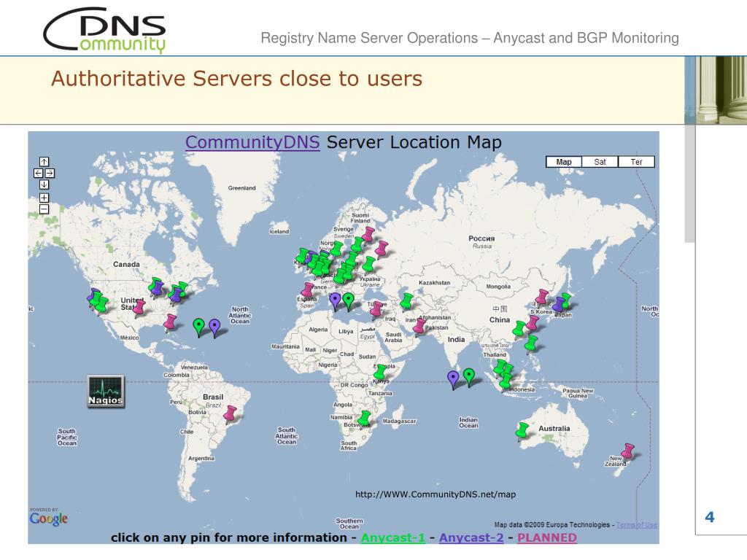747x560 pixels.
Task: Open the Terms of Use link
Action: pyautogui.click(x=637, y=525)
